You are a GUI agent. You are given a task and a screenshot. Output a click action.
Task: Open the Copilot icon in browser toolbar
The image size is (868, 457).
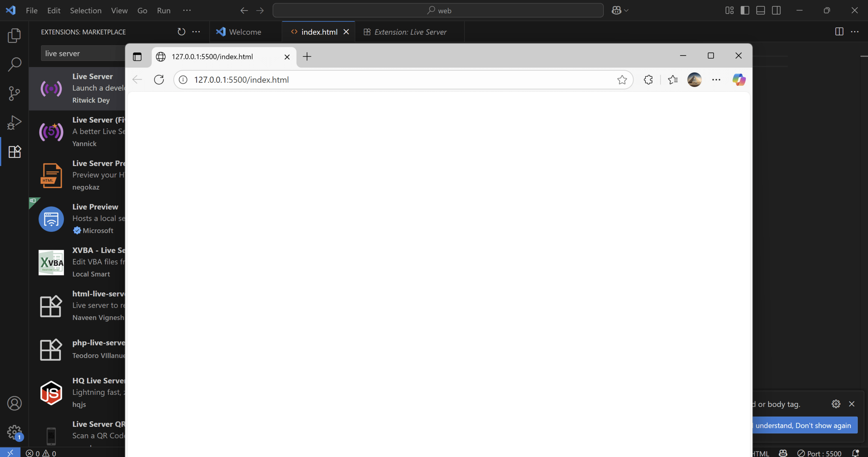738,80
